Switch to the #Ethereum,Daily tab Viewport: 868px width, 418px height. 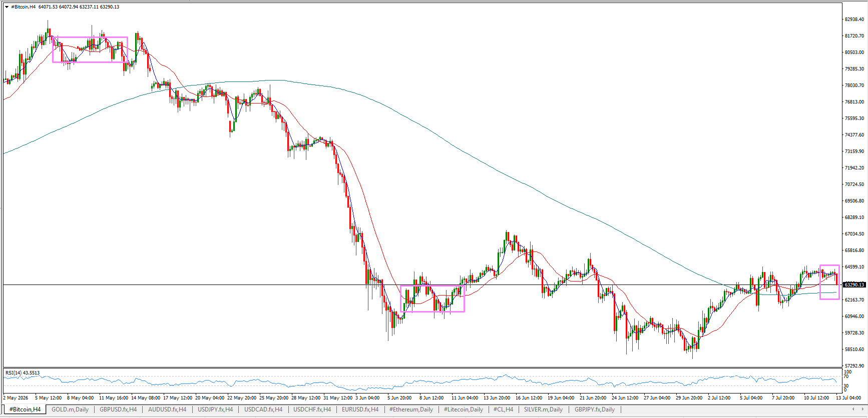(411, 409)
